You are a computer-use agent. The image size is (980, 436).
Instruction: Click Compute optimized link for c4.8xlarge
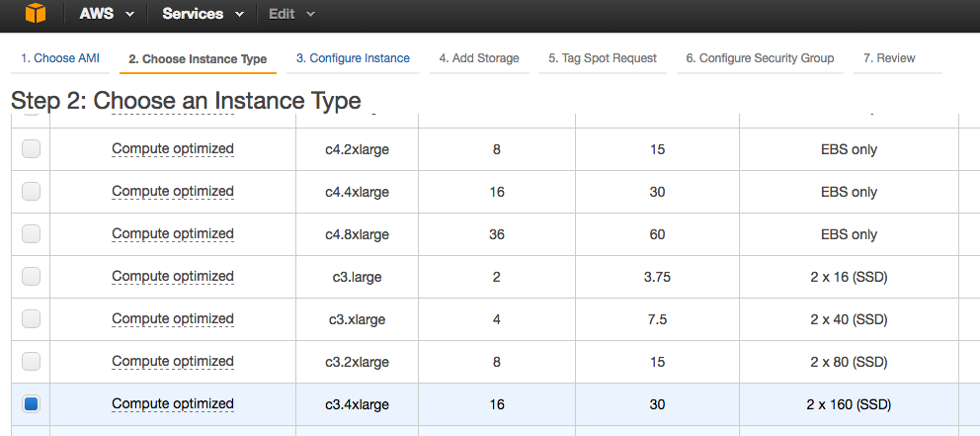[173, 234]
